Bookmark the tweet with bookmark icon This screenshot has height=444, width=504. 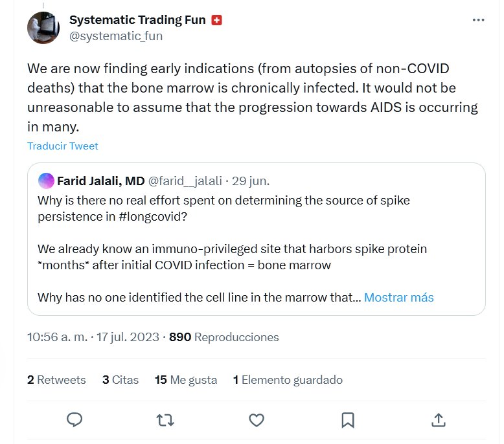pos(348,420)
